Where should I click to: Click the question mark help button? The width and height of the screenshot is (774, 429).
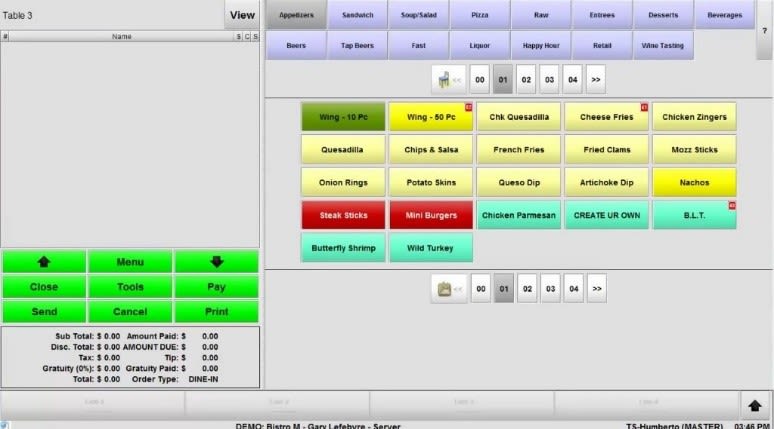pos(765,30)
